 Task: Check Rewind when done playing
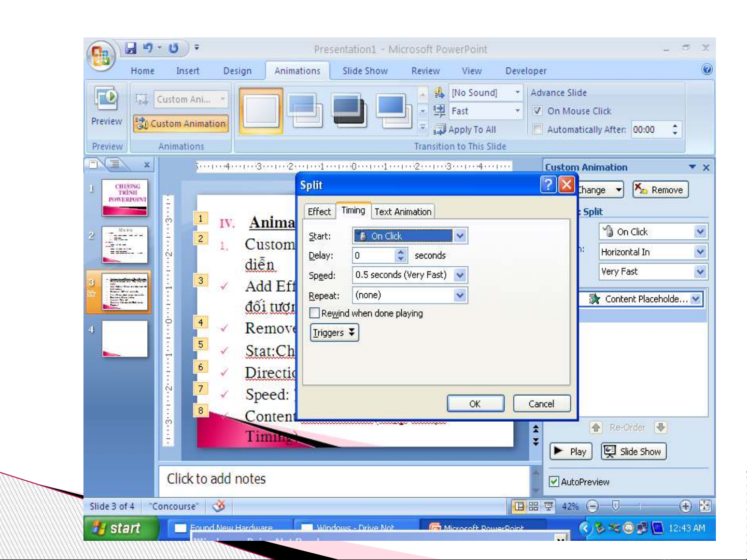(314, 313)
